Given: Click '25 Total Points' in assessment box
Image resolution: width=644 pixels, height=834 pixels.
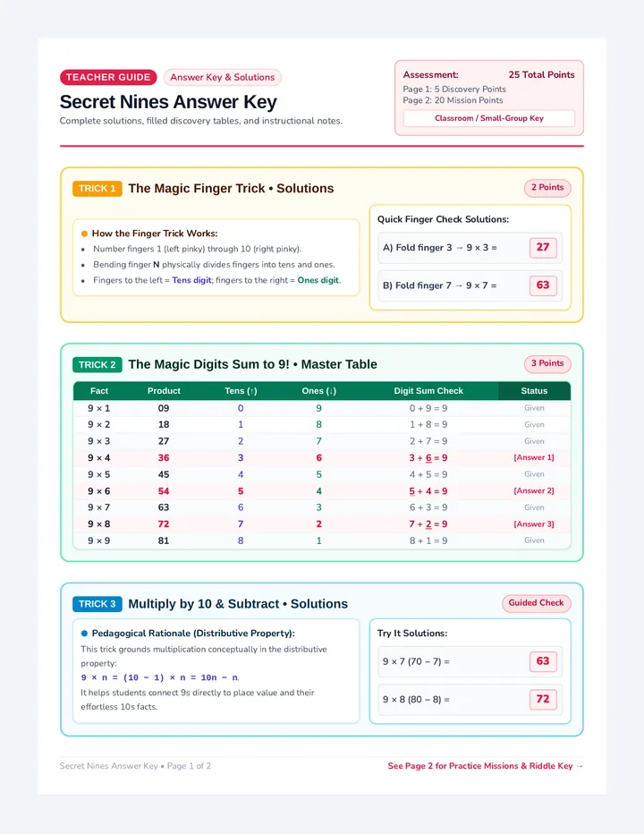Looking at the screenshot, I should [x=541, y=75].
